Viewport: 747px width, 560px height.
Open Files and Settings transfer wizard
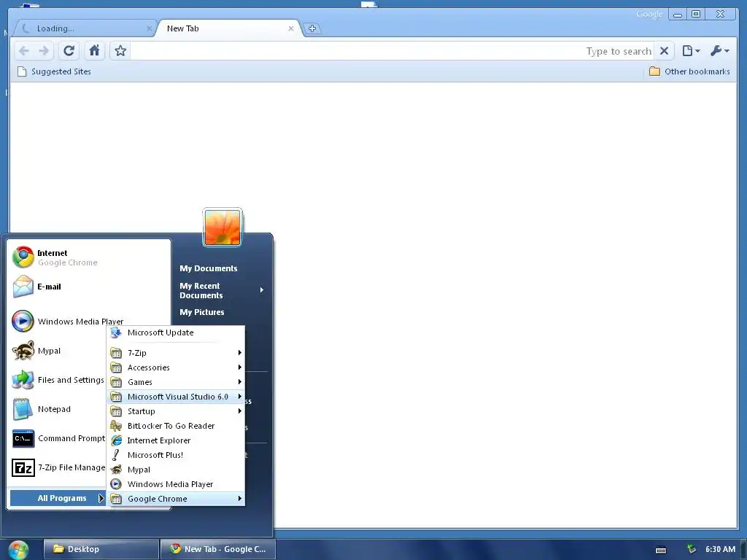[57, 380]
